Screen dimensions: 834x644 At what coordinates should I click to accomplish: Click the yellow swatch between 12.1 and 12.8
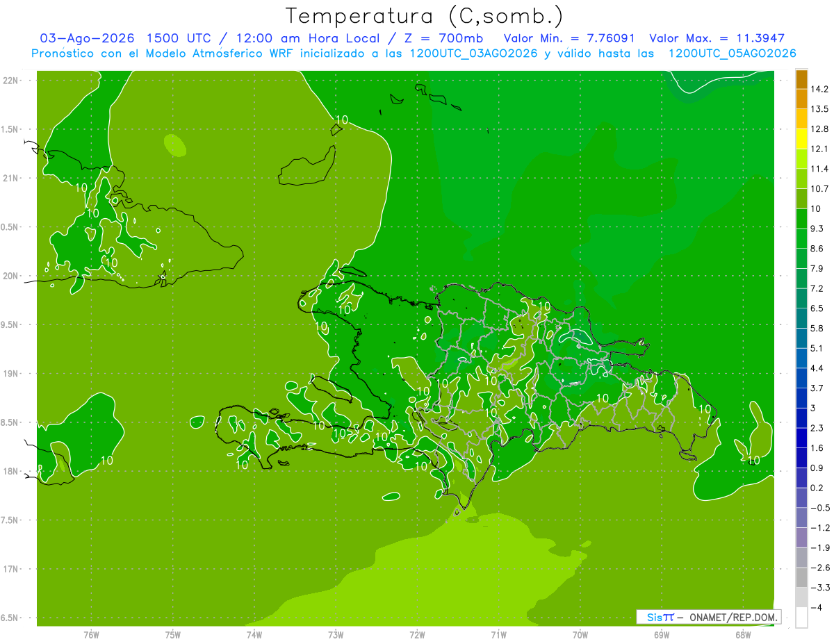801,139
